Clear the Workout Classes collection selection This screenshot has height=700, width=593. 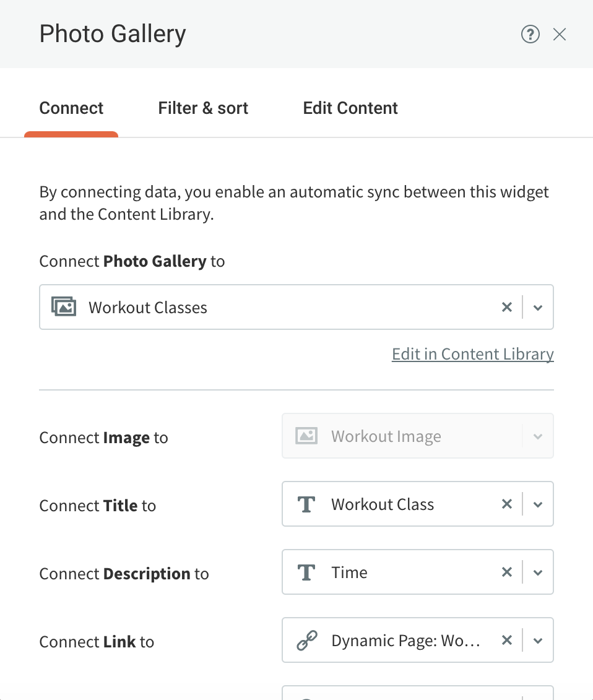click(506, 307)
